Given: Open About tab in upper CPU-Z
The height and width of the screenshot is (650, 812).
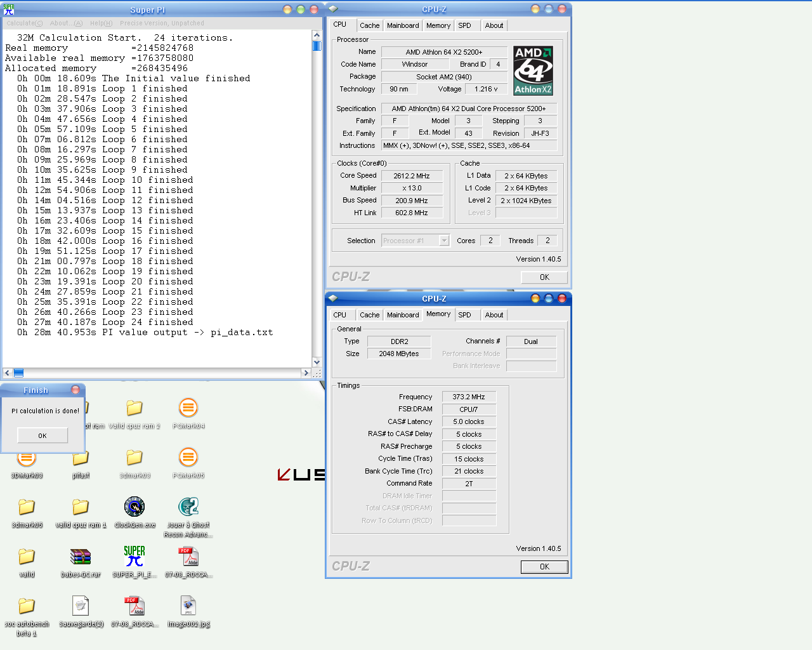Looking at the screenshot, I should pos(494,25).
